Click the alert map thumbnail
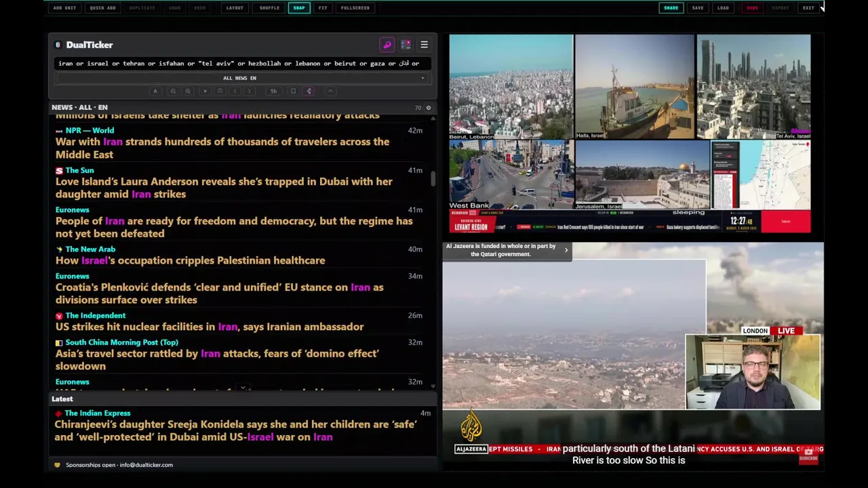The image size is (868, 488). [761, 175]
